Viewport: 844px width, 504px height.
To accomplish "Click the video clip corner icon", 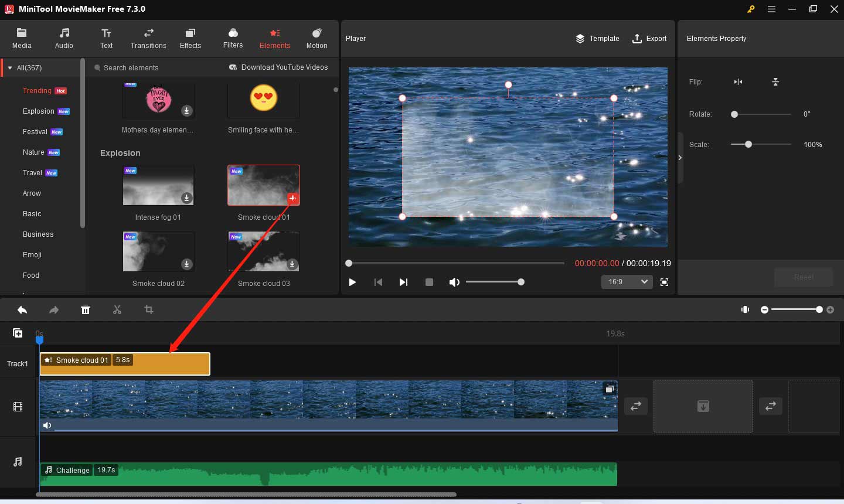I will coord(610,389).
